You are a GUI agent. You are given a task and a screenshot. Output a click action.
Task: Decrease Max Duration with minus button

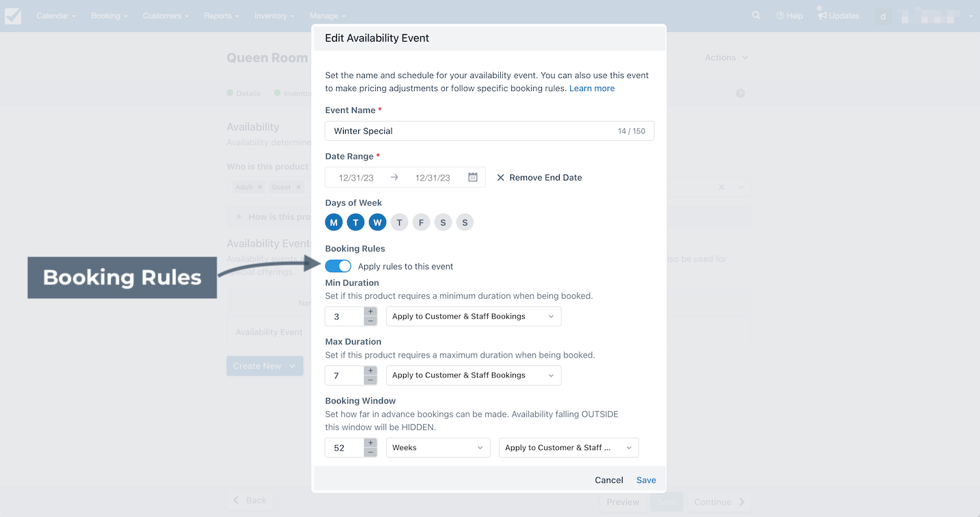[x=370, y=380]
